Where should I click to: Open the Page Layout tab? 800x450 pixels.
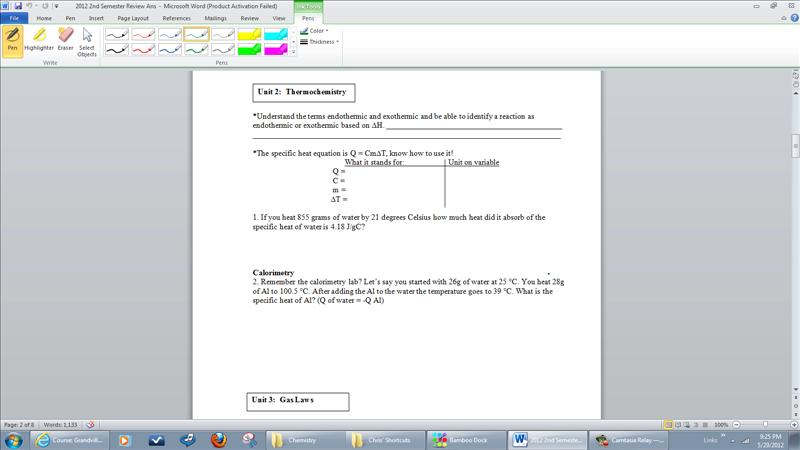[133, 18]
